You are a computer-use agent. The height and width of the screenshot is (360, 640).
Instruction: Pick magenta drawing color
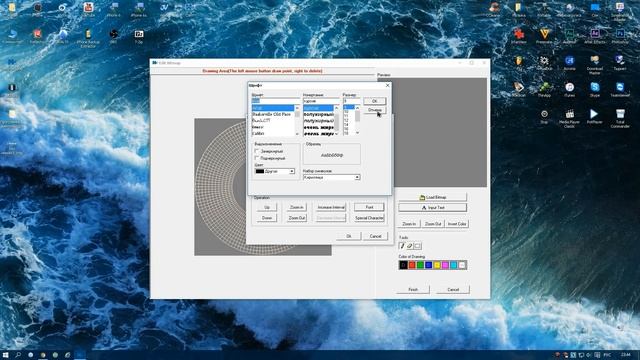point(445,265)
